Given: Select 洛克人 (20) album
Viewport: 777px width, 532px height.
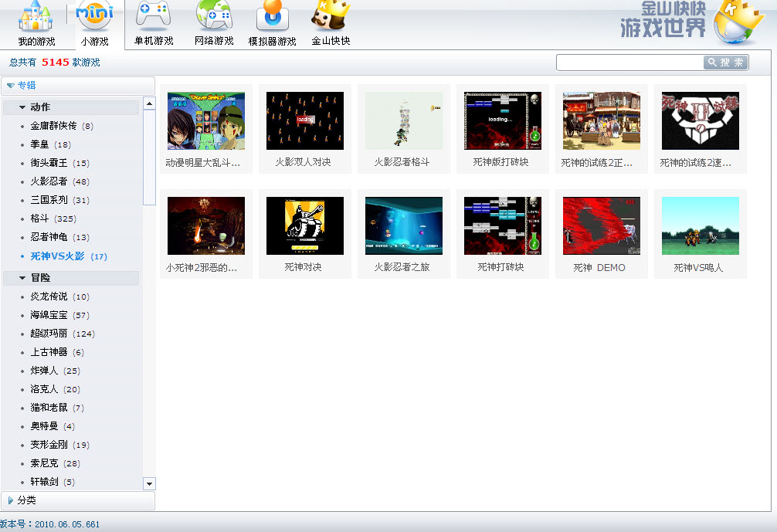Looking at the screenshot, I should (x=55, y=389).
